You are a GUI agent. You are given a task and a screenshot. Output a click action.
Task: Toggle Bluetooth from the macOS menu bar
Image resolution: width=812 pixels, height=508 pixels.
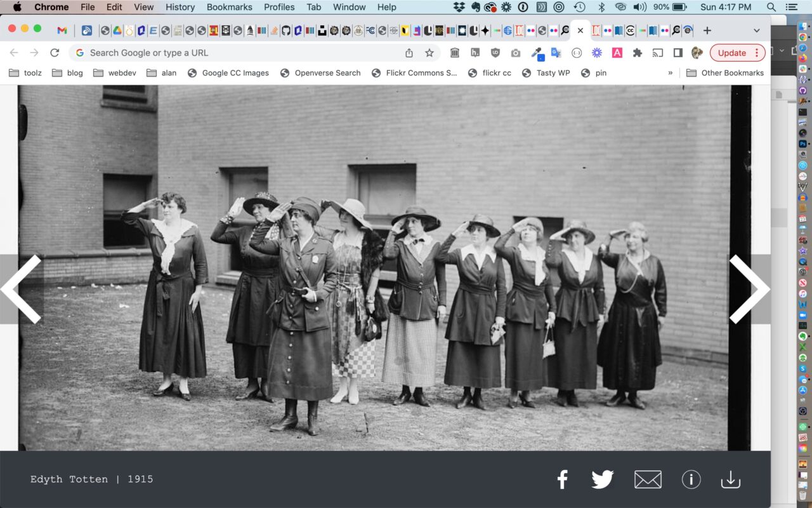[x=601, y=7]
